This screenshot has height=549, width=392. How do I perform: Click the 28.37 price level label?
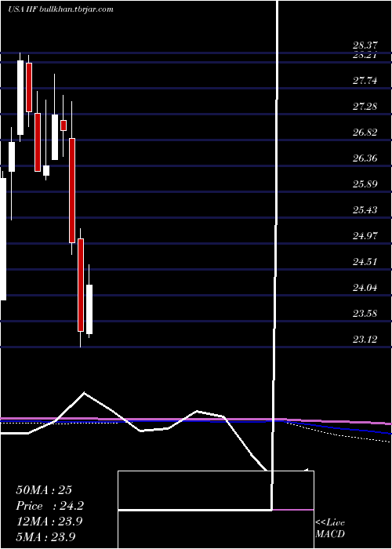coord(365,45)
